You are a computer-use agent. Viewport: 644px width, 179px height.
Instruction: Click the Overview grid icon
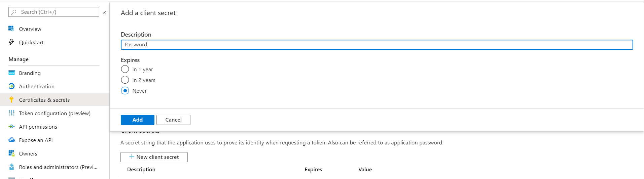11,29
